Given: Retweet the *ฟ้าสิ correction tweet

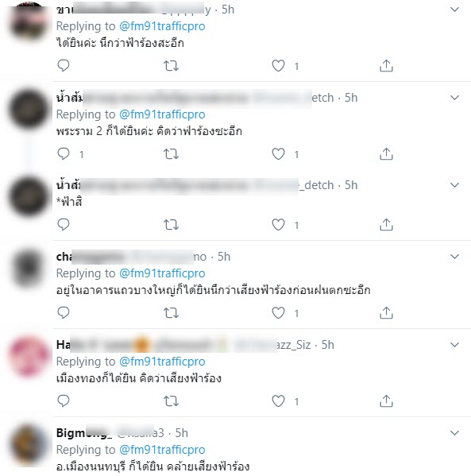Looking at the screenshot, I should [x=171, y=225].
